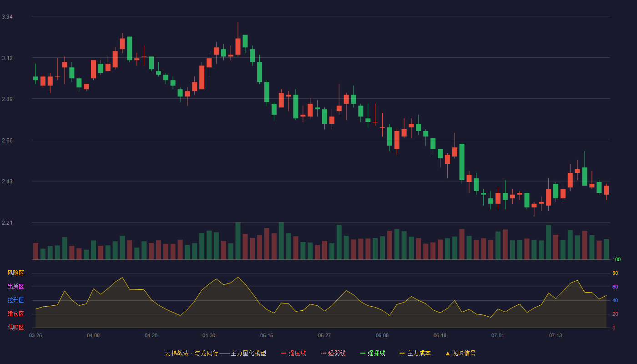The width and height of the screenshot is (637, 364).
Task: Click the 100 indicator scale label
Action: (x=617, y=260)
